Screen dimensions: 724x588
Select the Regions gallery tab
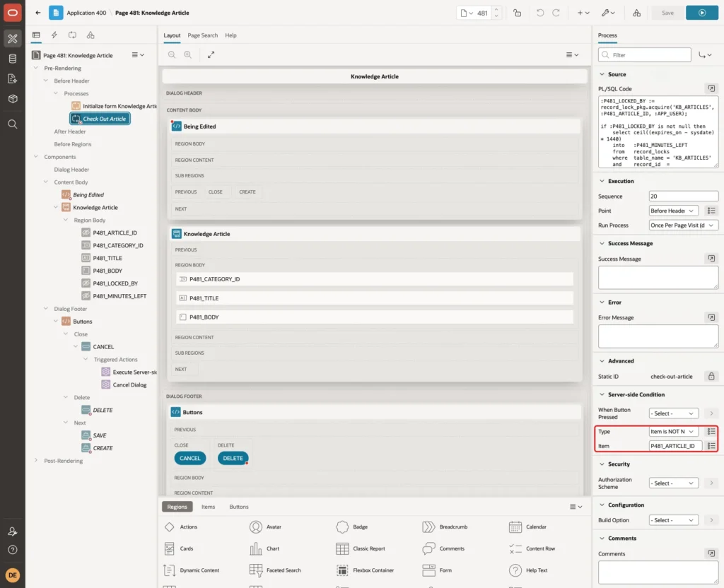pos(177,507)
